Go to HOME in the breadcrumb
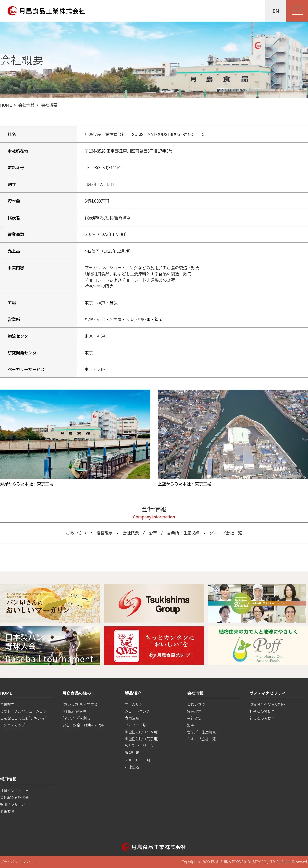This screenshot has width=308, height=868. [6, 105]
